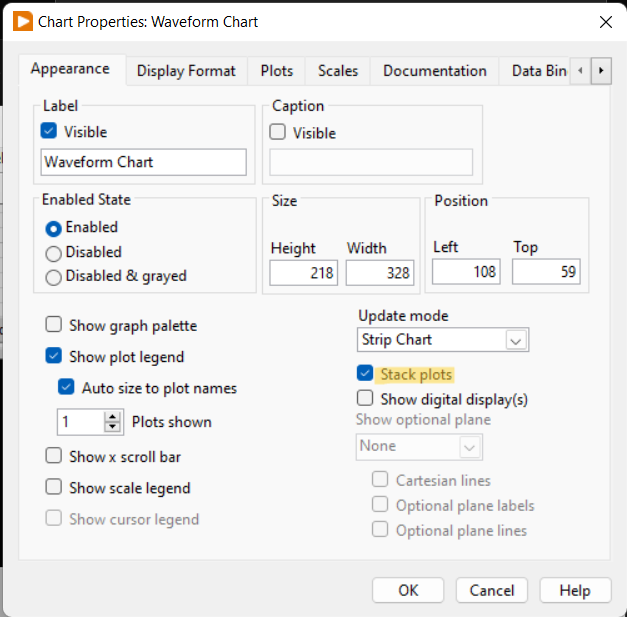The image size is (627, 617).
Task: Enable the Caption Visible checkbox
Action: tap(278, 132)
